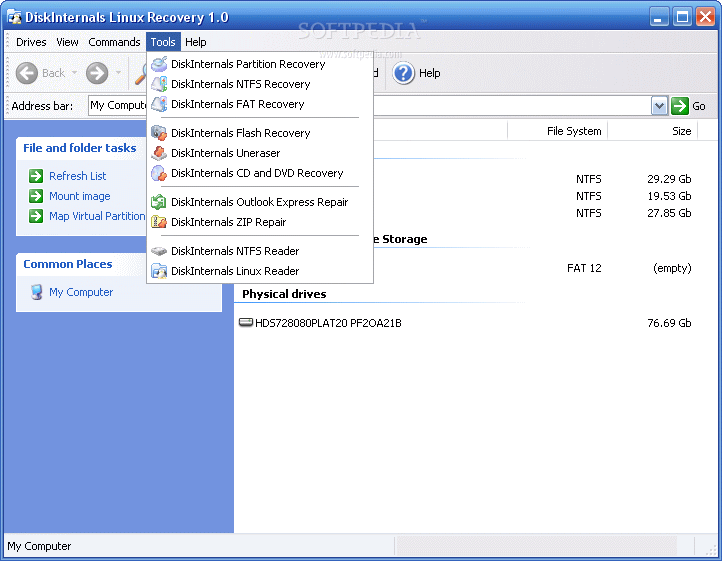Close the open Tools menu
722x561 pixels.
click(x=163, y=42)
